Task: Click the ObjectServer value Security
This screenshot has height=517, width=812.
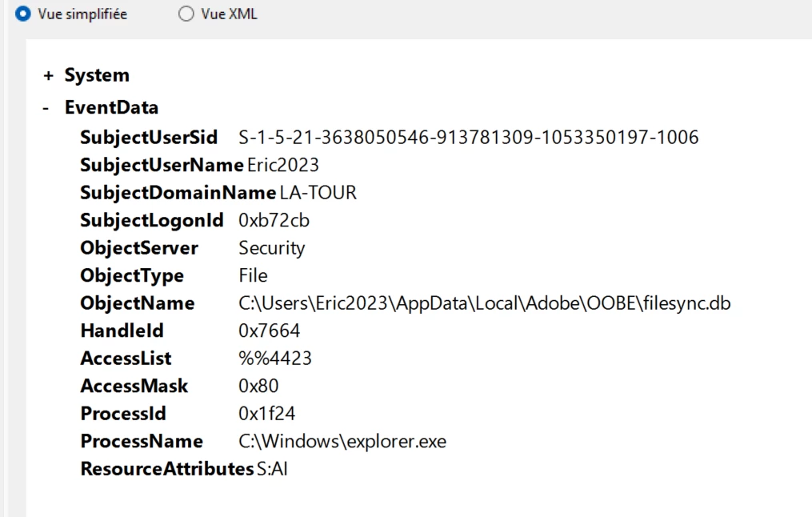Action: coord(271,248)
